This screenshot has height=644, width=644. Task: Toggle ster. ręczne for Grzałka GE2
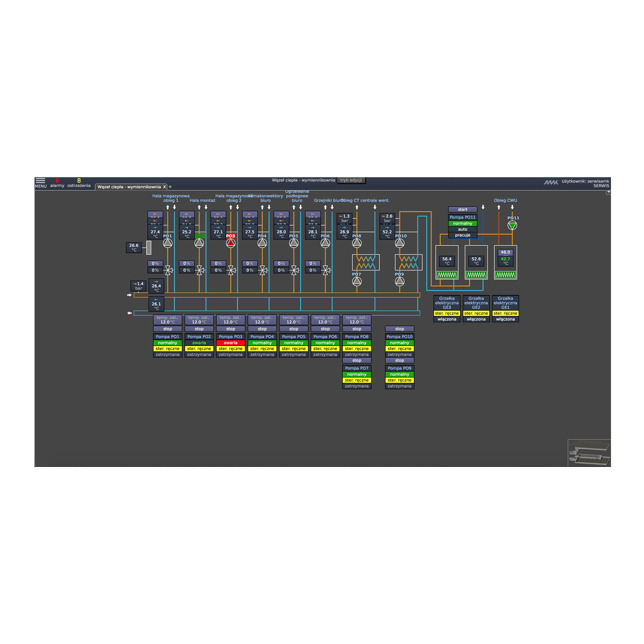(476, 313)
